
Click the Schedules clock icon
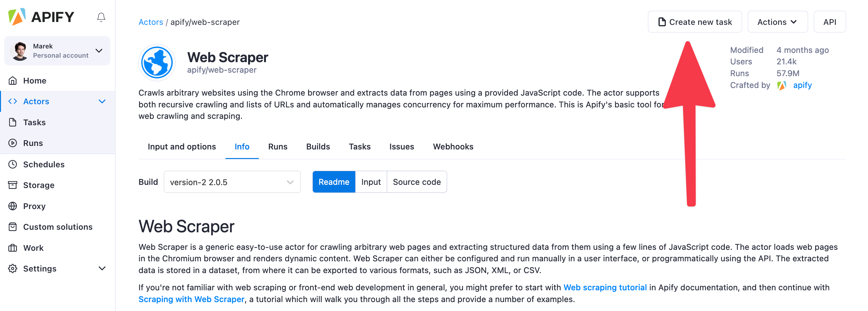point(13,164)
